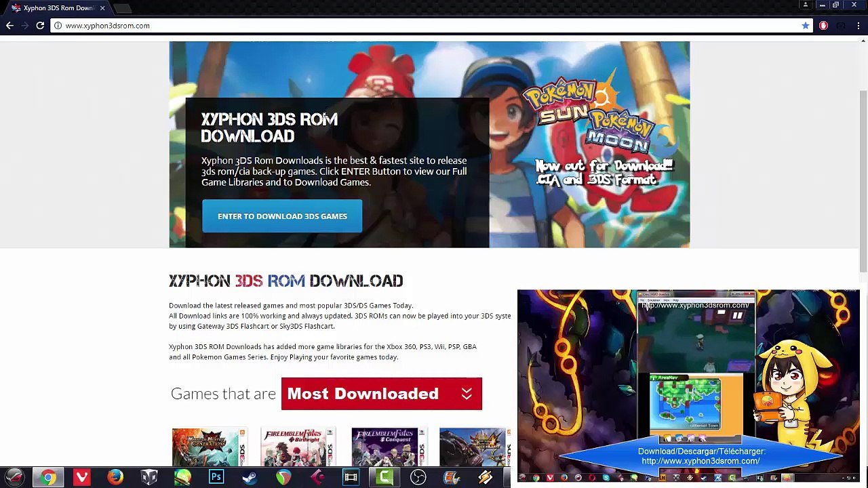Click the 'Games that are' label
The width and height of the screenshot is (868, 488).
click(223, 394)
